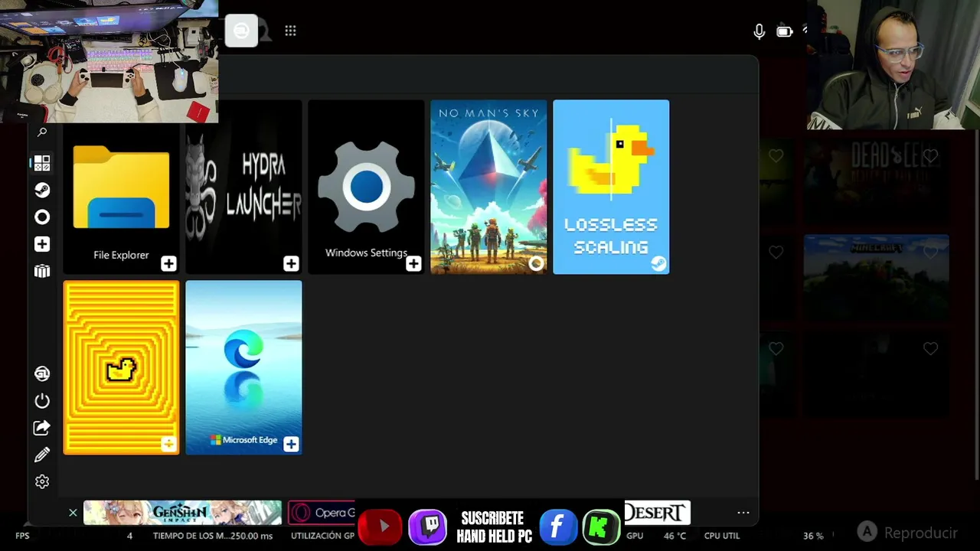Image resolution: width=980 pixels, height=551 pixels.
Task: Favorite Dead Cells with its heart icon
Action: [x=930, y=156]
